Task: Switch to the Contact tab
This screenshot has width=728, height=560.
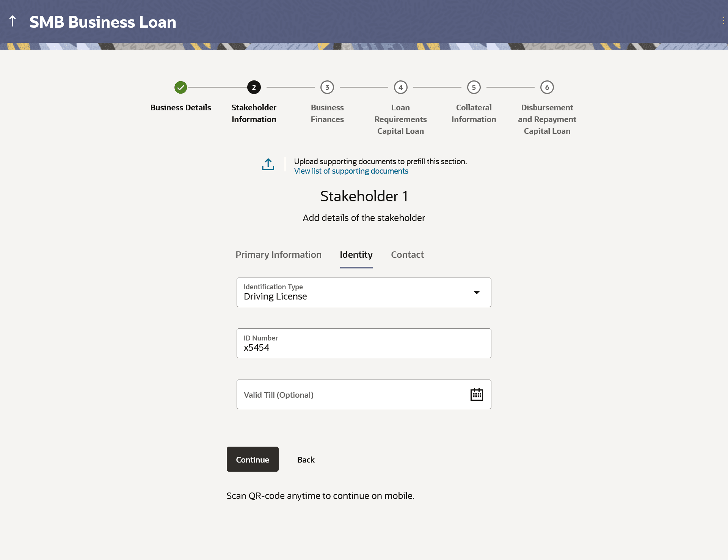Action: (x=407, y=255)
